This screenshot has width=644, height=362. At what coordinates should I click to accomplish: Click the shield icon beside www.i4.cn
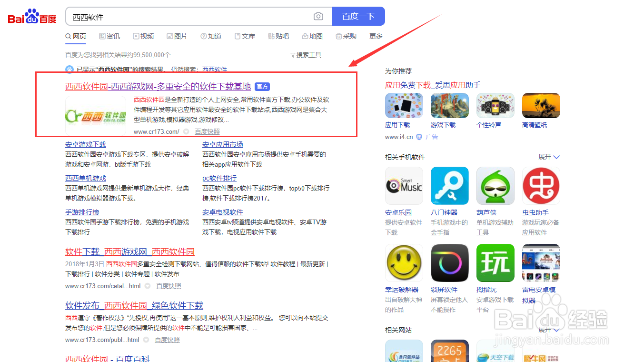point(419,137)
